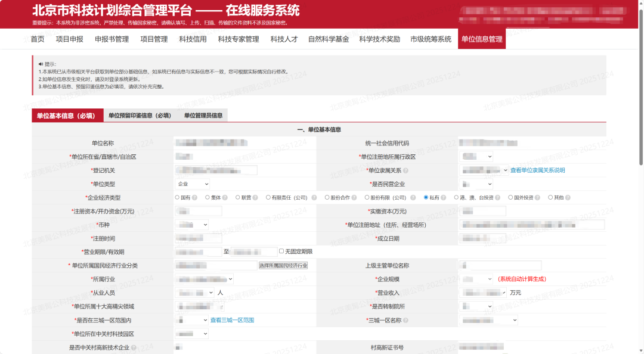Open the 科技专家管理 menu
Viewport: 644px width, 354px height.
tap(238, 39)
